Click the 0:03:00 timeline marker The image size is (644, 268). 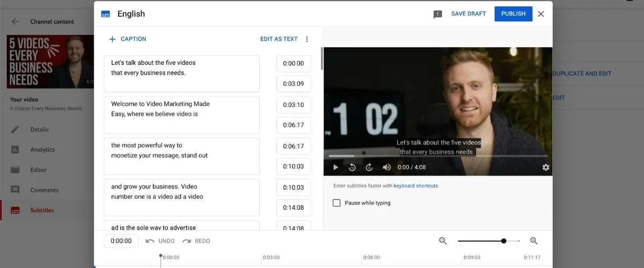[x=271, y=257]
